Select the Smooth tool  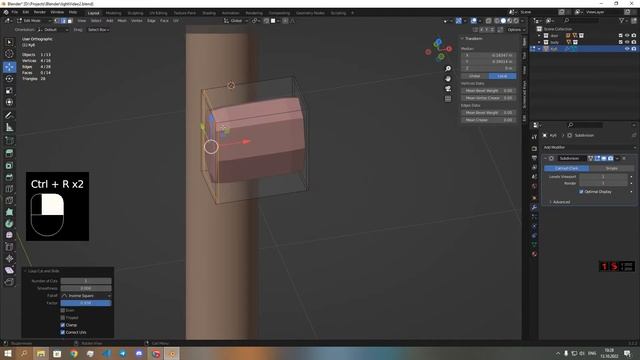coord(9,236)
